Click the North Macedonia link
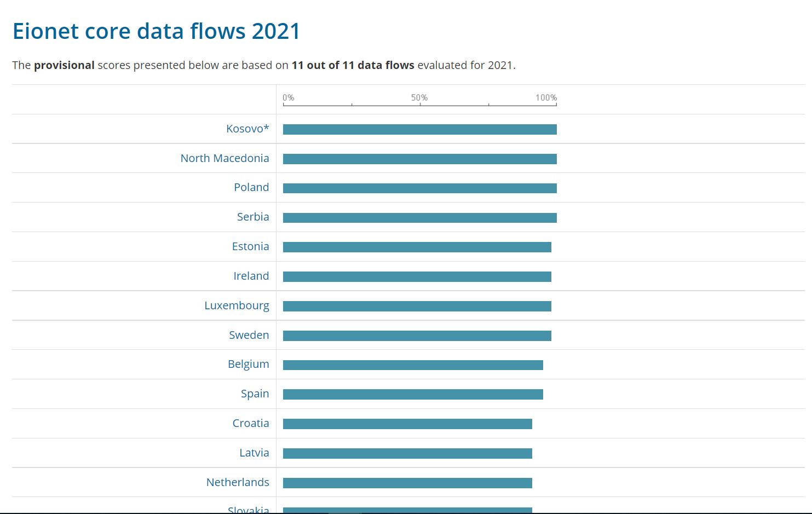 (x=224, y=158)
